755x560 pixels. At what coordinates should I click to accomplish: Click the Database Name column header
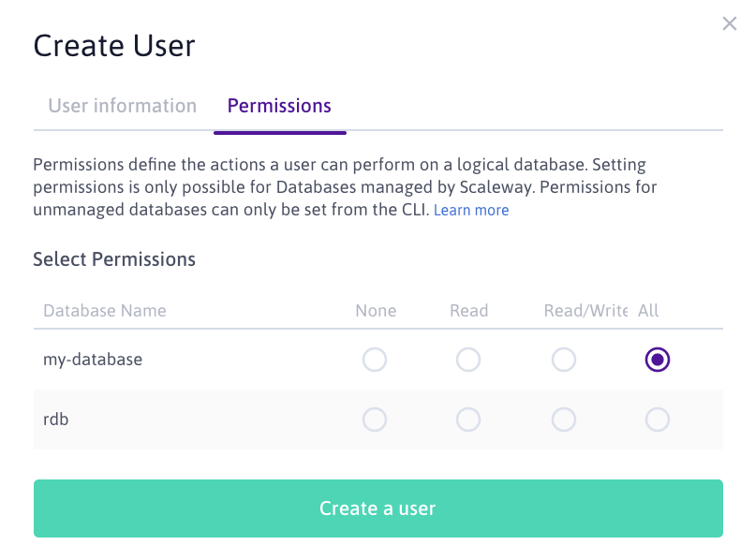[x=105, y=311]
